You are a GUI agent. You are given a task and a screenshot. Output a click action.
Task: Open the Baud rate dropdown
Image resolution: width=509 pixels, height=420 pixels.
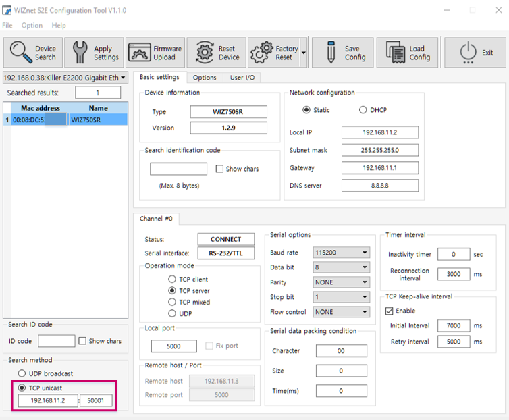coord(341,253)
